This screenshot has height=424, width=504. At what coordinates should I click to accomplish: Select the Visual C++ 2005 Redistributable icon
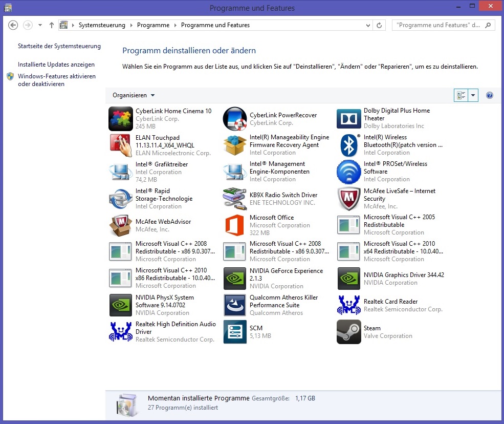pos(349,225)
